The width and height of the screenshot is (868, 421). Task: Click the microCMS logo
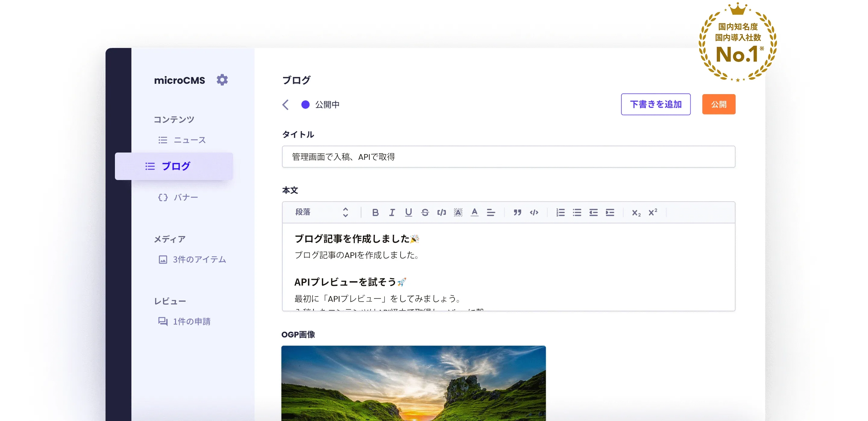click(179, 80)
